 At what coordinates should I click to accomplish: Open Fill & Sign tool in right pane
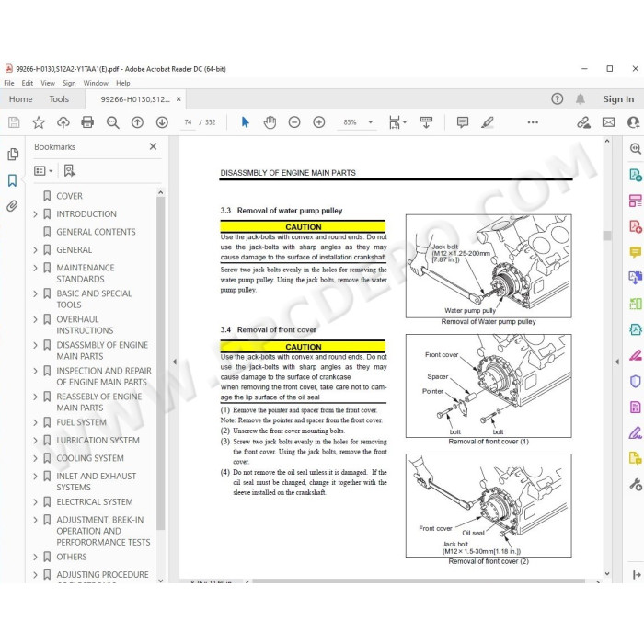point(635,433)
